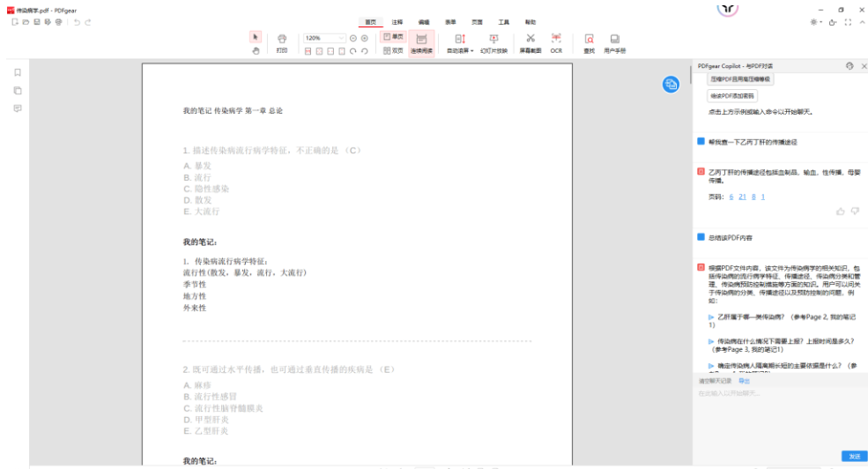This screenshot has width=868, height=469.
Task: Open the 幻灯片放映 slideshow mode
Action: (x=493, y=43)
